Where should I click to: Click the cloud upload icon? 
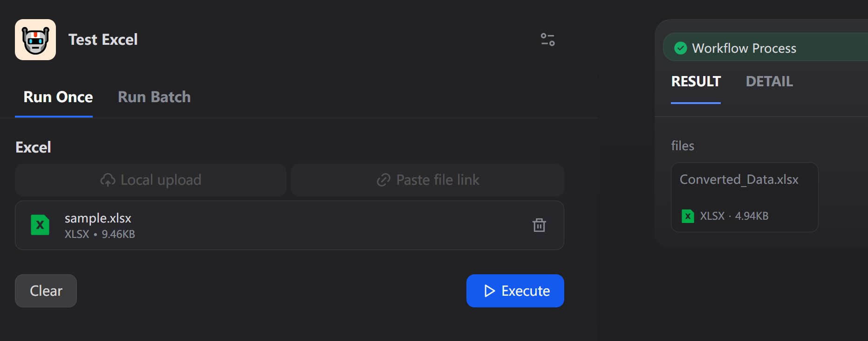click(108, 180)
